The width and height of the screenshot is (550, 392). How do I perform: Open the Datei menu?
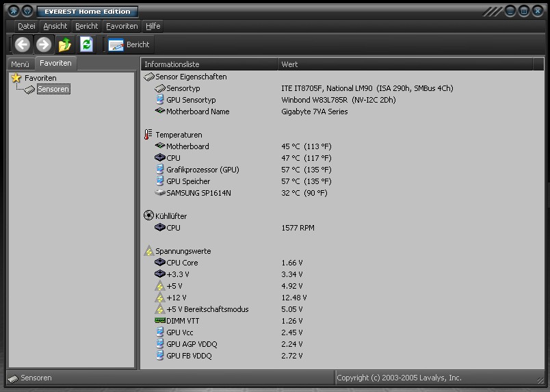pos(26,26)
